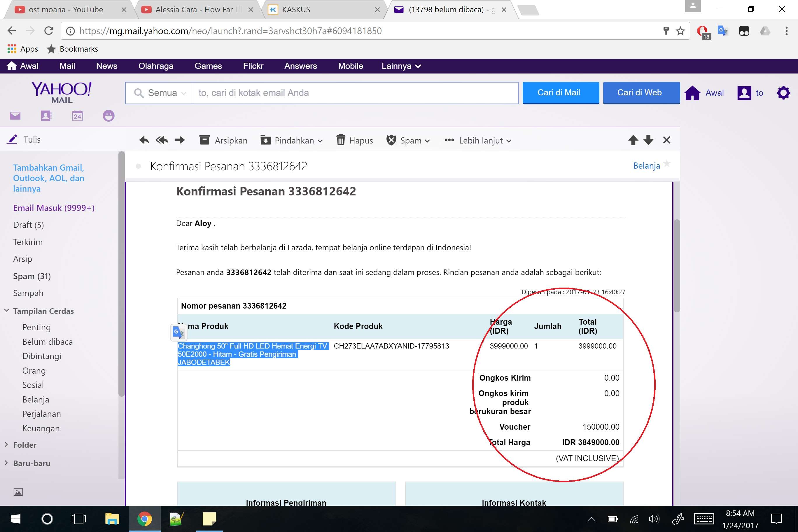Open the settings gear icon
Image resolution: width=798 pixels, height=532 pixels.
click(783, 93)
